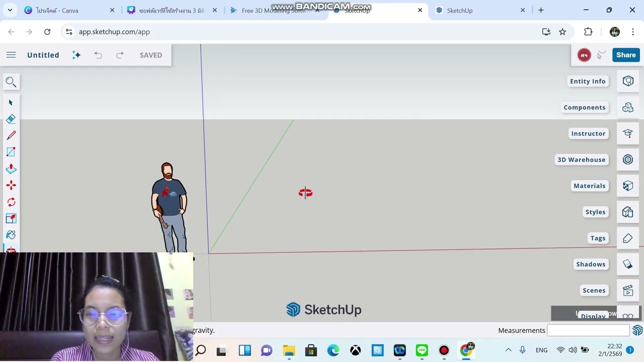The height and width of the screenshot is (362, 644).
Task: Open the Shadows panel icon
Action: [628, 264]
